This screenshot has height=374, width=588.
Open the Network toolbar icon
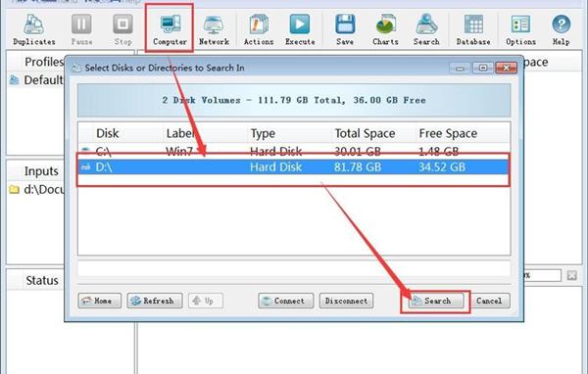click(214, 29)
